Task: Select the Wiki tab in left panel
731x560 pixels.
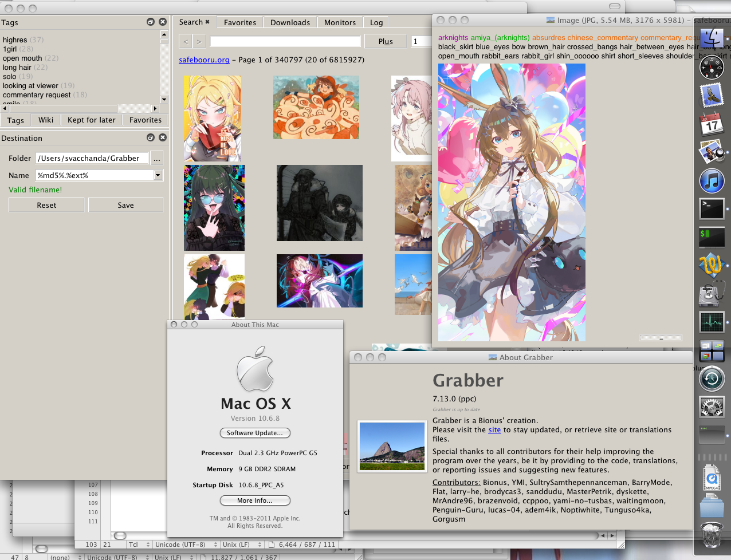Action: [x=46, y=120]
